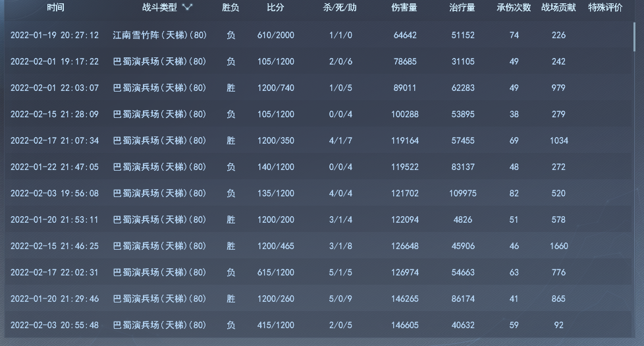Screen dimensions: 644x346
Task: Select the time 2022-02-17 21:07:34
Action: 55,140
